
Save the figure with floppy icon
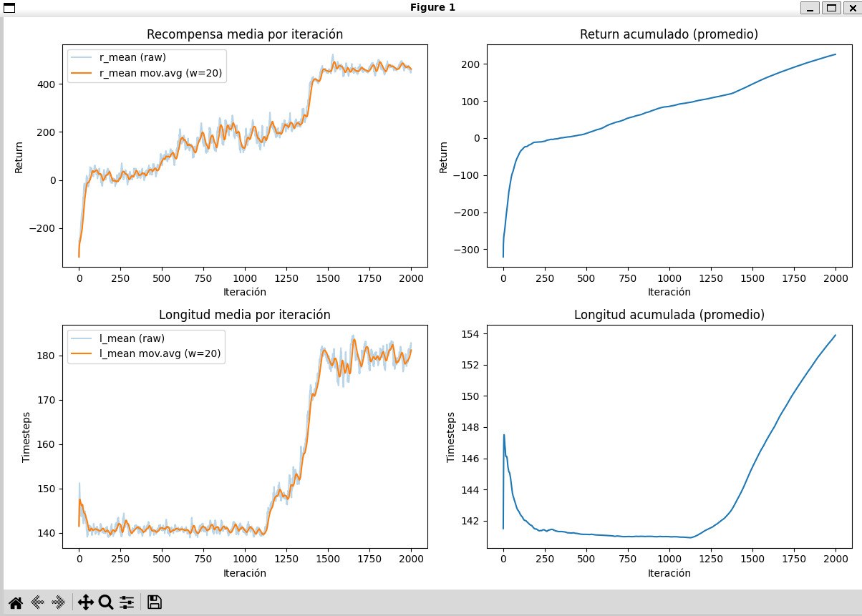coord(154,602)
